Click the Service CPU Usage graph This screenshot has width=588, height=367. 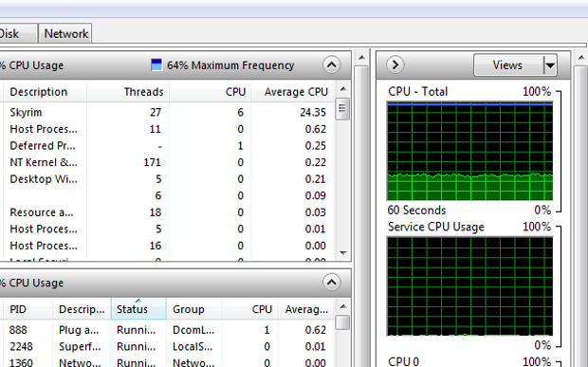(x=469, y=286)
